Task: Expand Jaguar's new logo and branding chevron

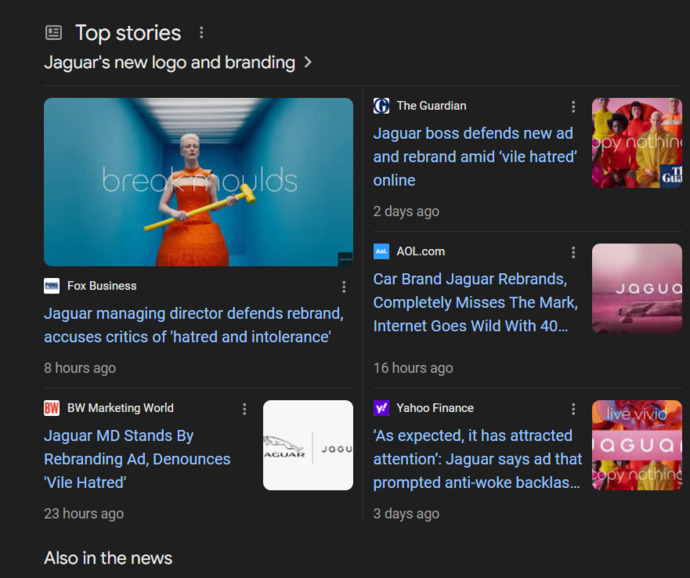Action: tap(308, 62)
